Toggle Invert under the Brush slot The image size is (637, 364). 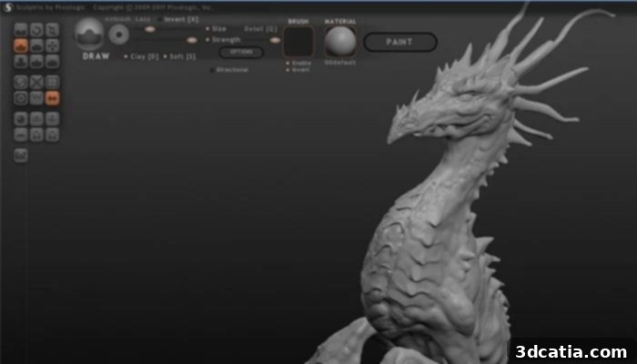[x=298, y=70]
